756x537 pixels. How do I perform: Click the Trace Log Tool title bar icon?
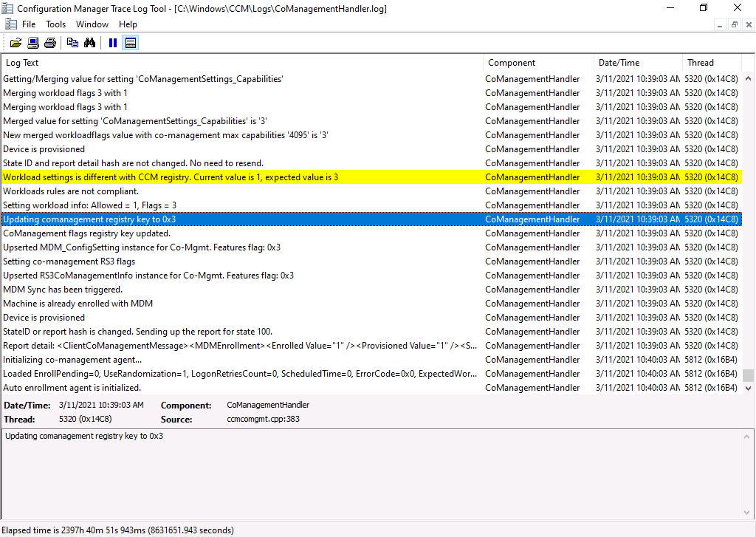[x=7, y=8]
